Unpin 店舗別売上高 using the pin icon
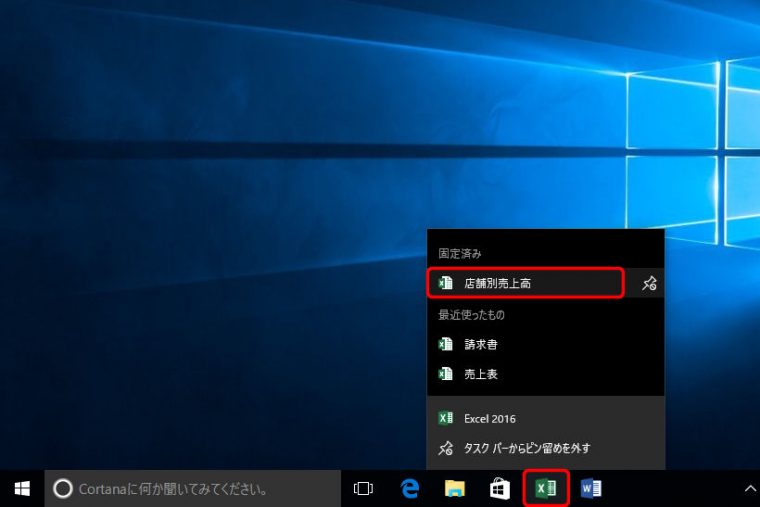Viewport: 760px width, 507px height. [649, 283]
